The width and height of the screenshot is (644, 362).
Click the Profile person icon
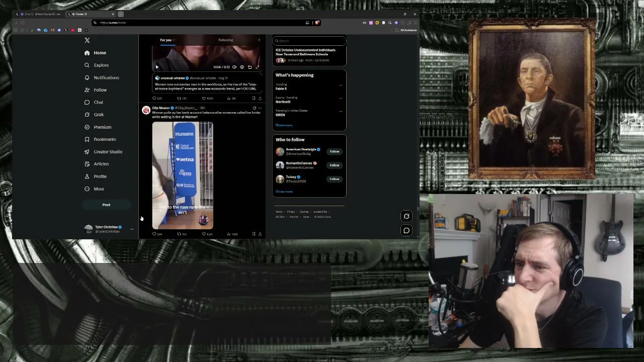coord(87,176)
